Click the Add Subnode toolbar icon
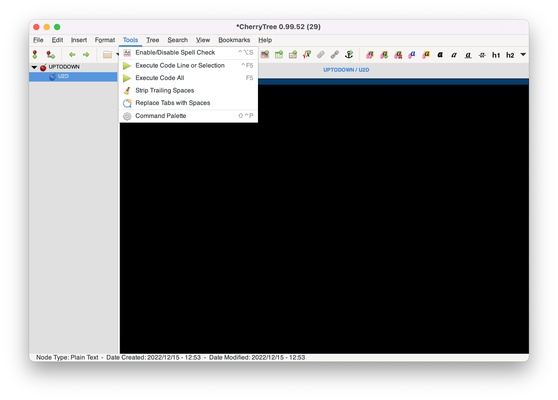 51,54
